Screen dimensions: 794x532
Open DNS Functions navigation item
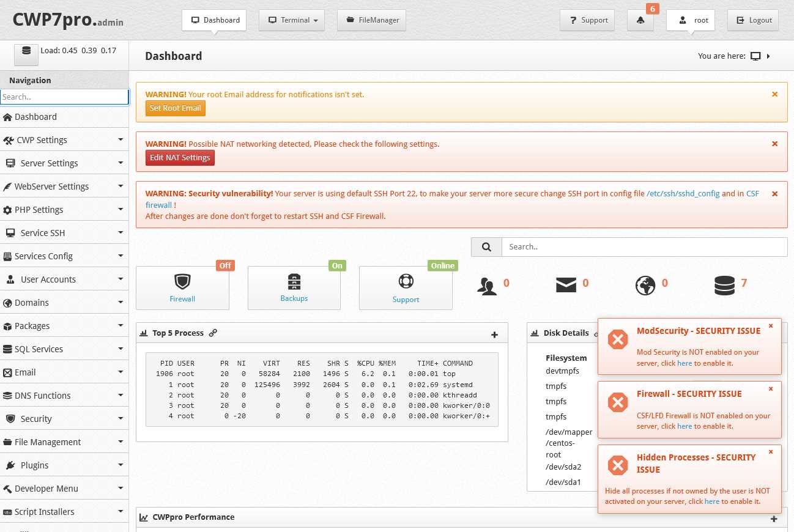pyautogui.click(x=64, y=396)
